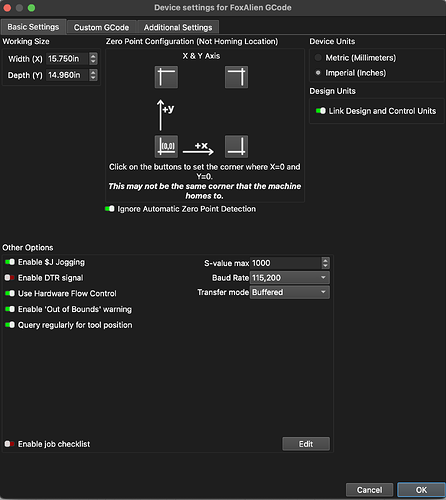Toggle 'Out of Bounds' warning switch
This screenshot has height=500, width=446.
10,309
